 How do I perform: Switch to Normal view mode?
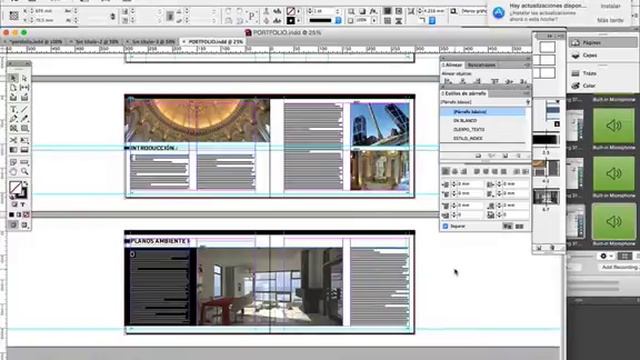click(13, 225)
